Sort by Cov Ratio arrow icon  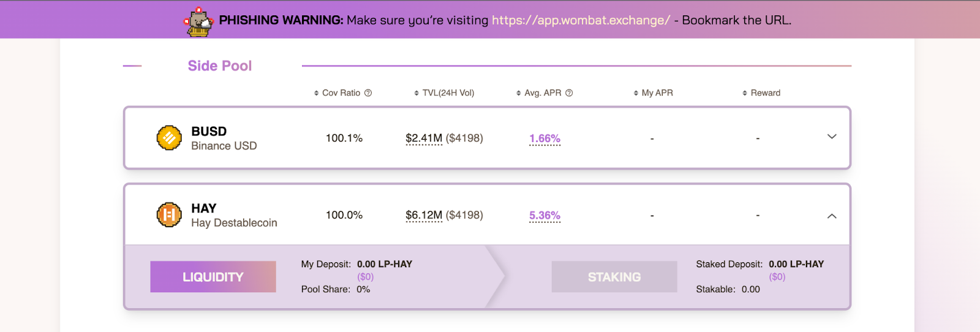click(316, 93)
